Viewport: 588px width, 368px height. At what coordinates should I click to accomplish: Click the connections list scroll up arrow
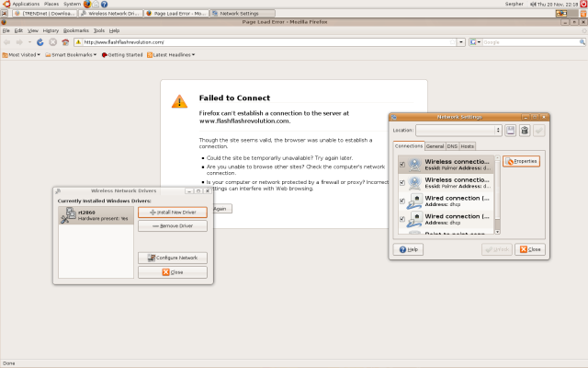[x=498, y=158]
